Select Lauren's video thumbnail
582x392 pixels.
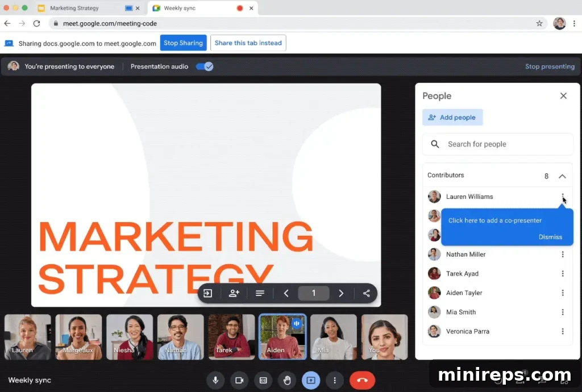[x=28, y=337]
